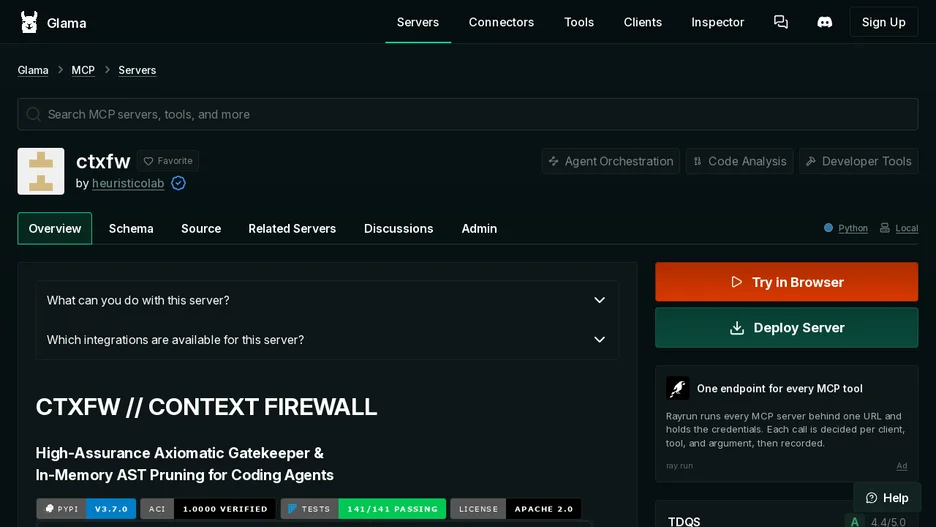Follow the Servers breadcrumb link

[137, 70]
